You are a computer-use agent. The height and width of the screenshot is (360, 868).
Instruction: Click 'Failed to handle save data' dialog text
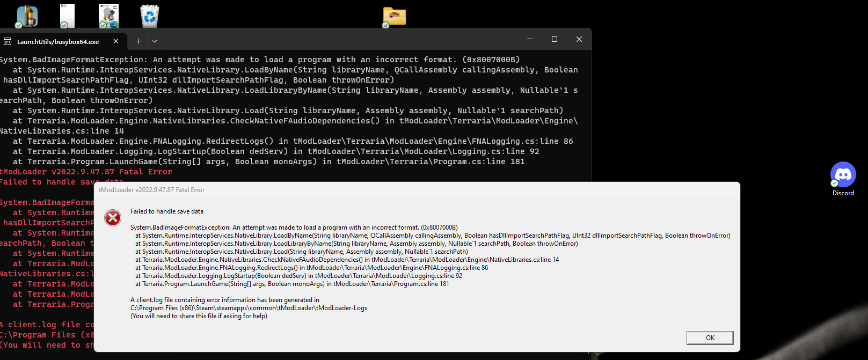pyautogui.click(x=167, y=211)
